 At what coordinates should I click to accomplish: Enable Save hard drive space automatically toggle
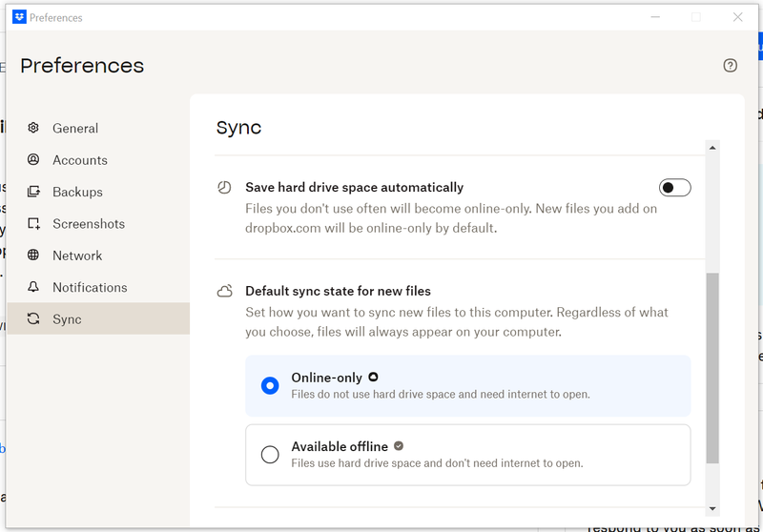674,188
